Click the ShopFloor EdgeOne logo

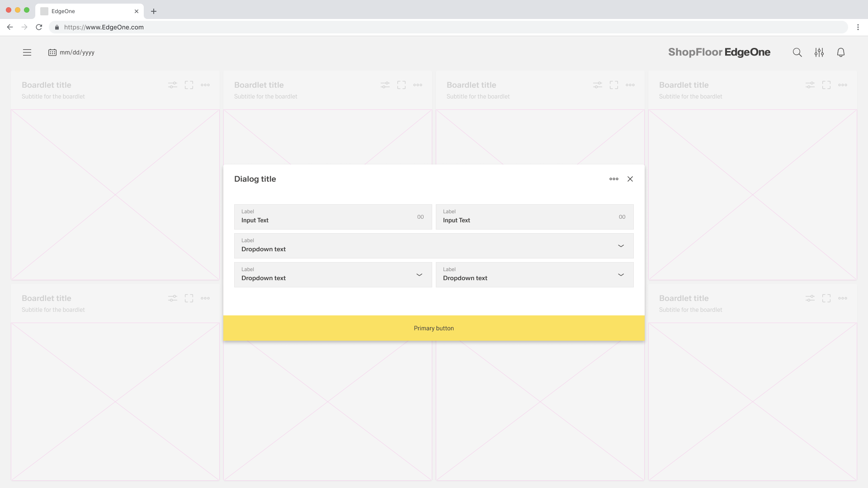pos(719,52)
